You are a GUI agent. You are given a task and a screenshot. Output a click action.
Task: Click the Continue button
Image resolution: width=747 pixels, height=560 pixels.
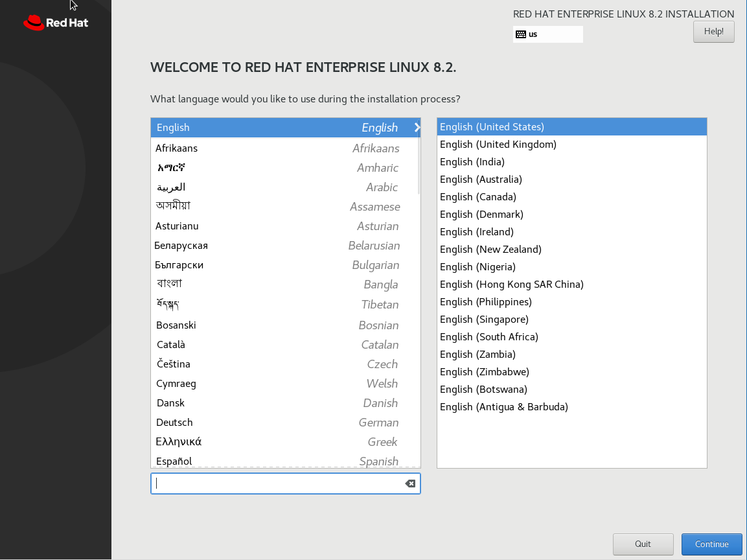[x=711, y=544]
